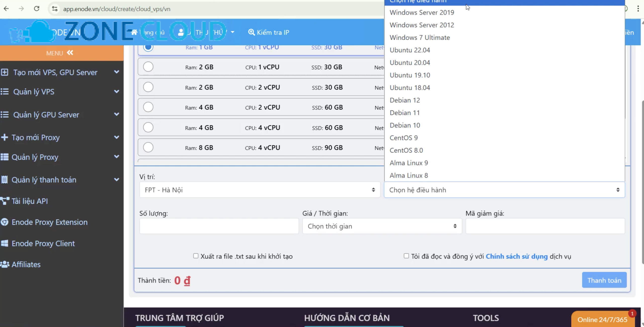Viewport: 644px width, 327px height.
Task: Choose Debian 12 option
Action: (504, 100)
